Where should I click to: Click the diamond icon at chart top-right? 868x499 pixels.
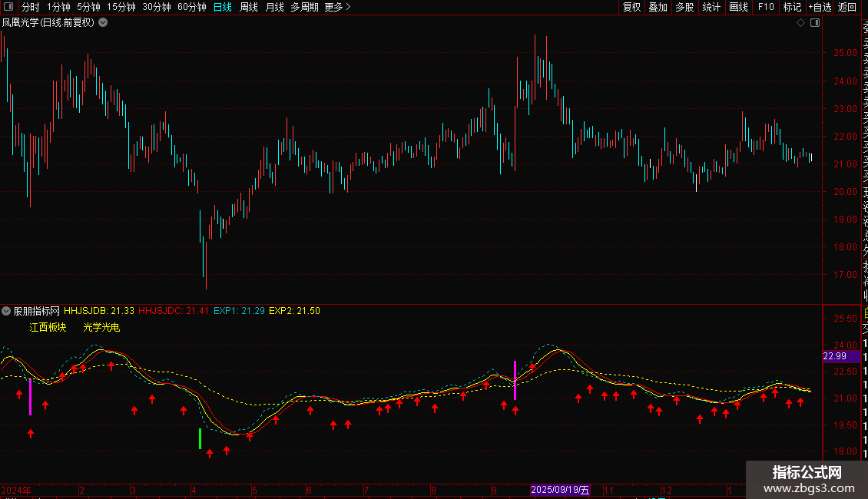[x=800, y=23]
